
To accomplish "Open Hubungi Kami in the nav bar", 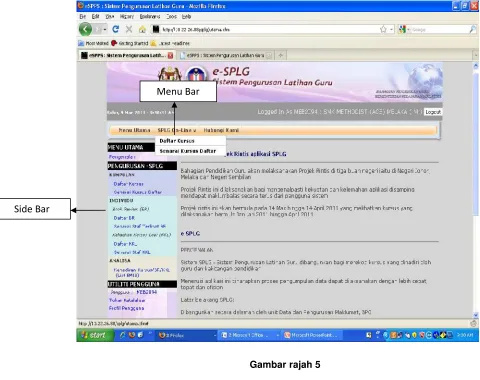I will (221, 130).
